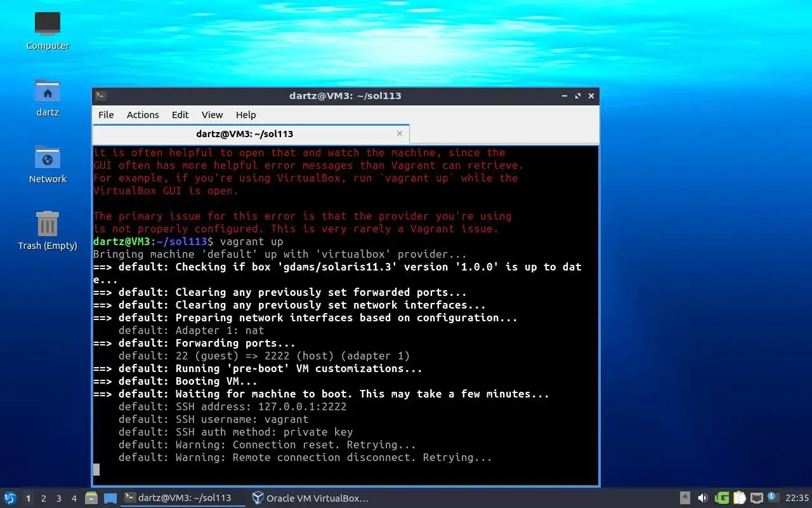The width and height of the screenshot is (812, 508).
Task: Click 'Warning: Remote connection disconnect' line
Action: coord(305,457)
